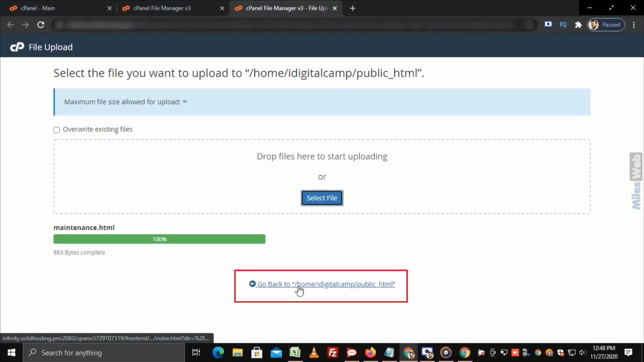Go back using browser back arrow

[10, 25]
